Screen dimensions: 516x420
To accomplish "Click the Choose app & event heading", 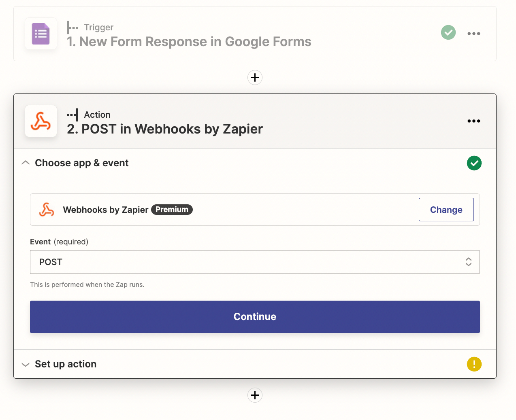I will coord(82,163).
